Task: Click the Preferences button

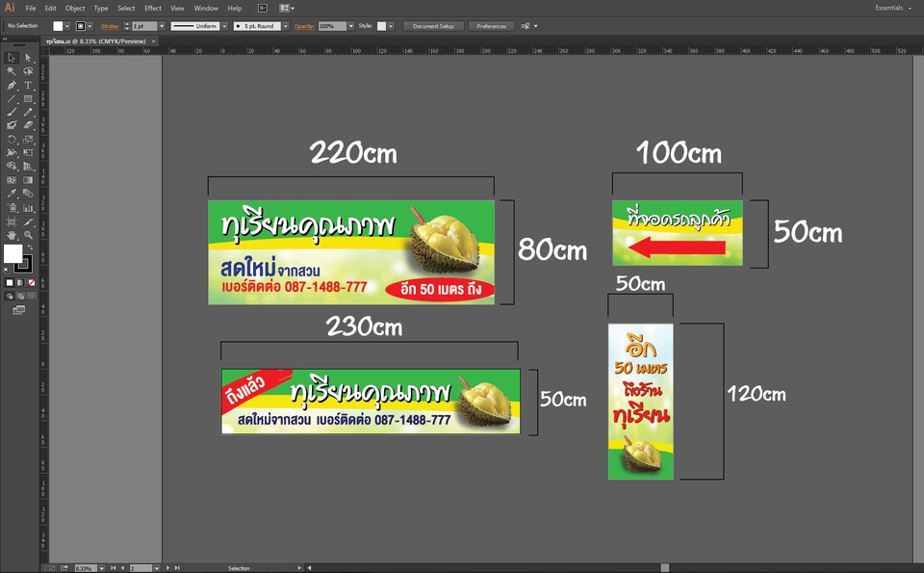Action: tap(491, 26)
